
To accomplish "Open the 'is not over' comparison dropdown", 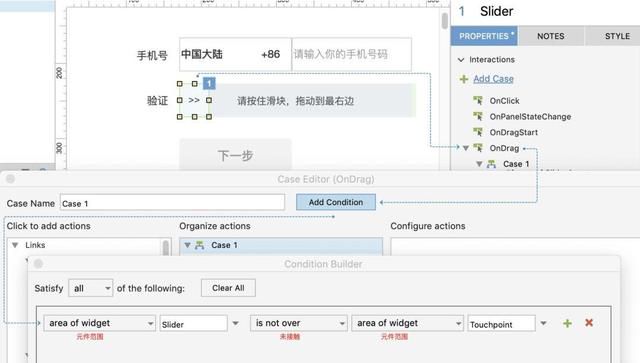I will point(298,323).
